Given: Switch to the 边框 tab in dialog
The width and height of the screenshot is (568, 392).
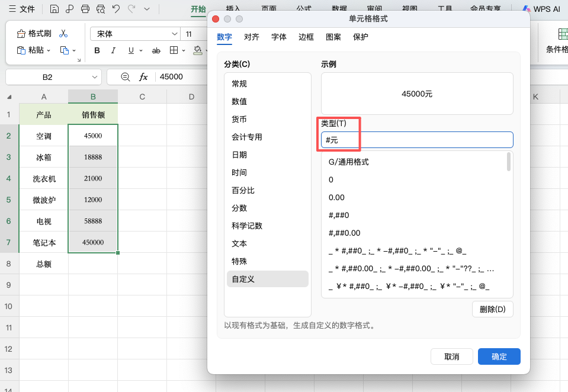Looking at the screenshot, I should 306,37.
